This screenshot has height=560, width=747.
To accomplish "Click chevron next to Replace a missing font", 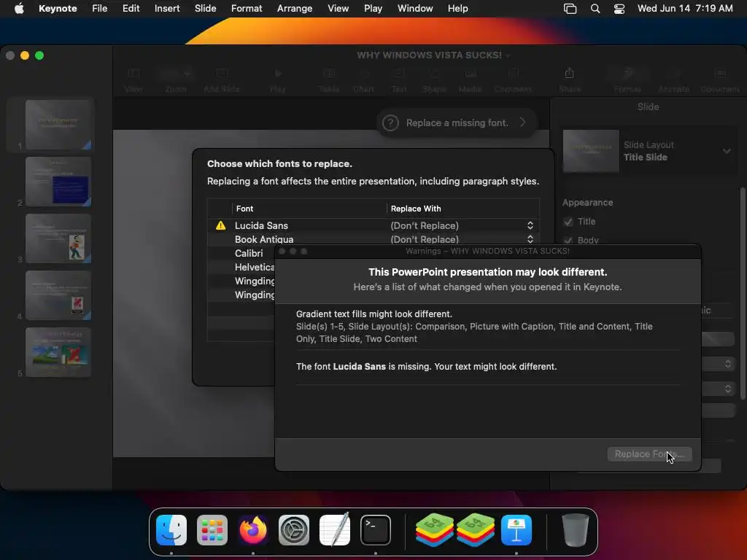I will 522,122.
